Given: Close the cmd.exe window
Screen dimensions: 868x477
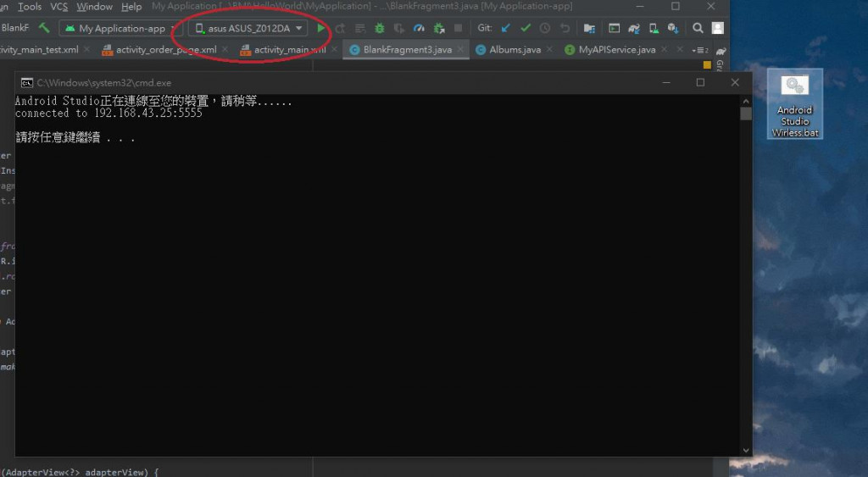Looking at the screenshot, I should coord(735,82).
